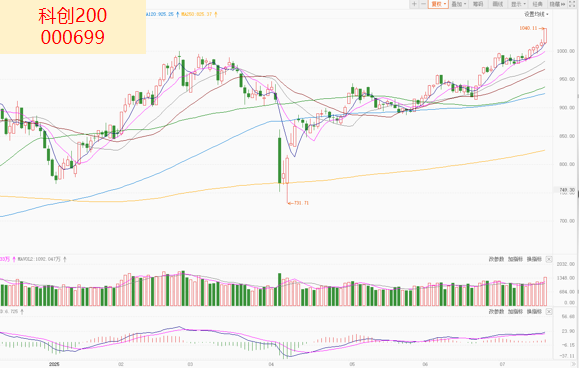Click the MA250 orange arrow icon
This screenshot has height=373, width=579.
tap(216, 14)
